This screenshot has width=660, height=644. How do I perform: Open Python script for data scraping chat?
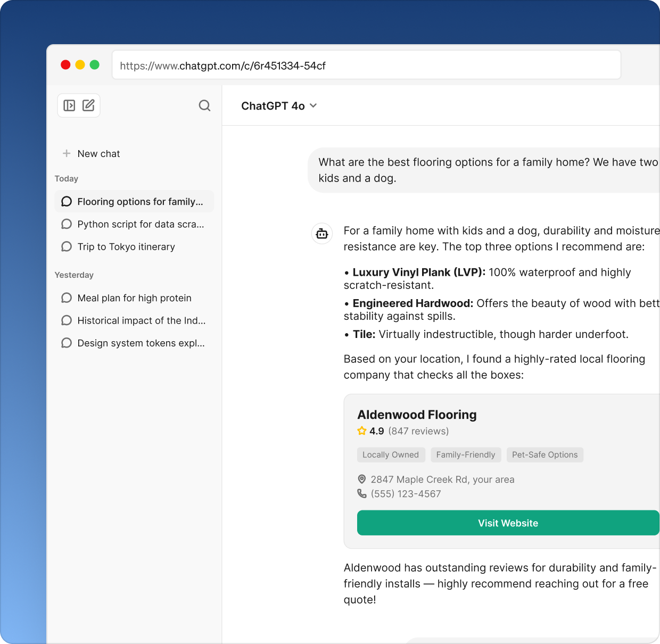coord(134,224)
